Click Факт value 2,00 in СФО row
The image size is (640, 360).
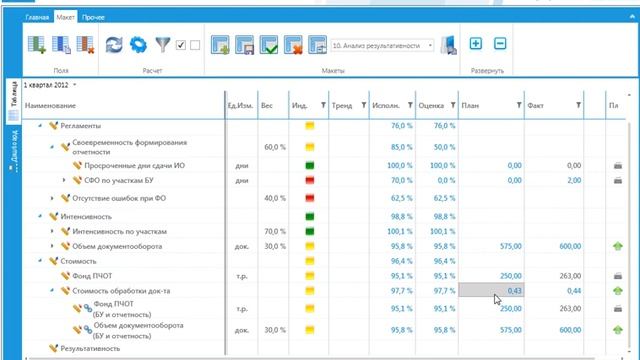pos(574,180)
